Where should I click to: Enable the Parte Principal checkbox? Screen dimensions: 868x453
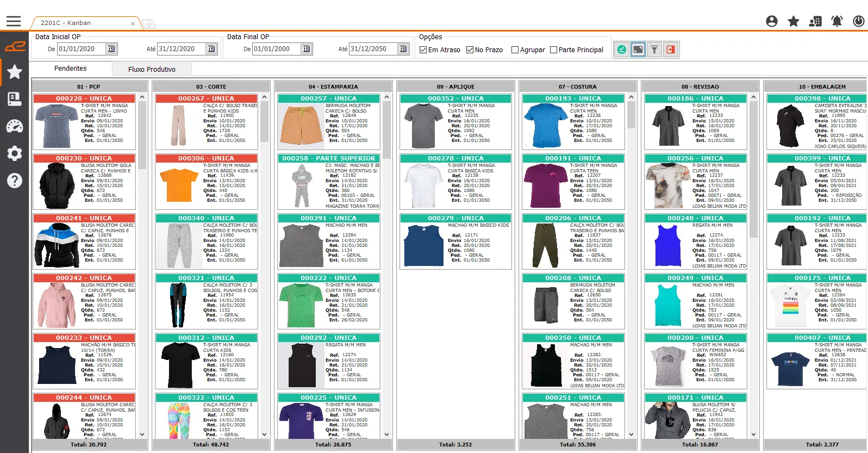554,49
